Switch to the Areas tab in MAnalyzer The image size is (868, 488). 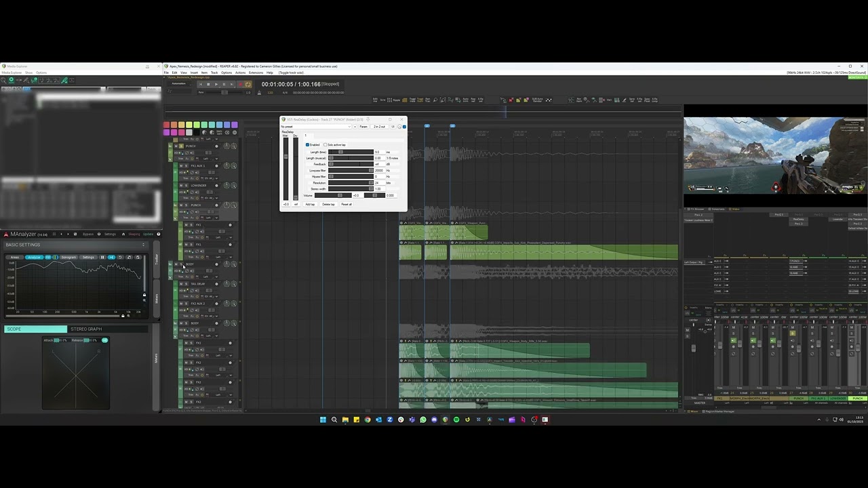click(x=15, y=258)
